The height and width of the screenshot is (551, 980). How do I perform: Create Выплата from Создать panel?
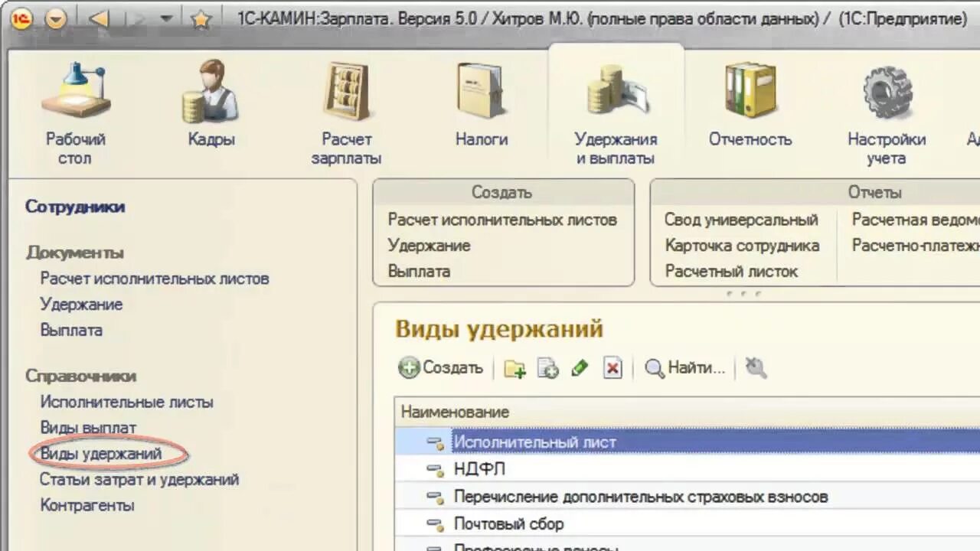pyautogui.click(x=419, y=272)
